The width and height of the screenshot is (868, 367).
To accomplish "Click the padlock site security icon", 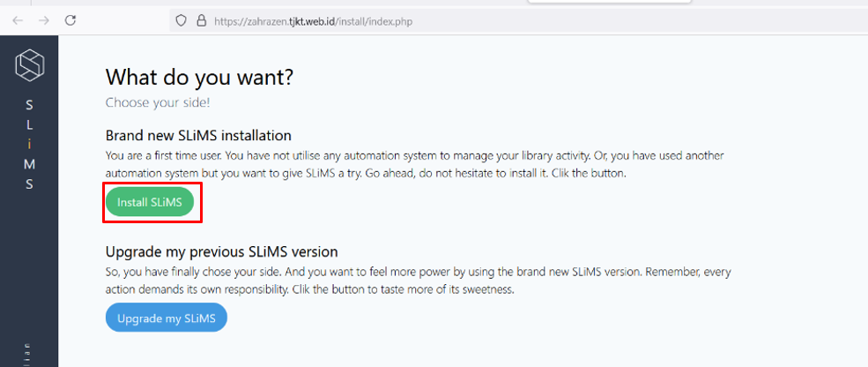I will tap(201, 21).
